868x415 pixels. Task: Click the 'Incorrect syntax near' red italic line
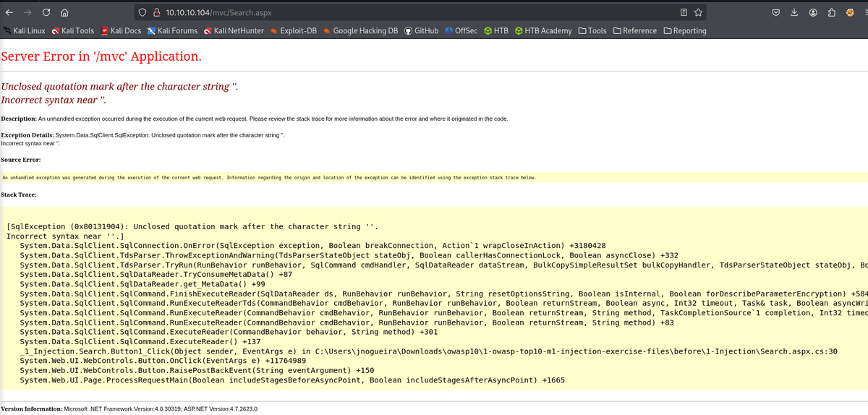click(x=54, y=100)
